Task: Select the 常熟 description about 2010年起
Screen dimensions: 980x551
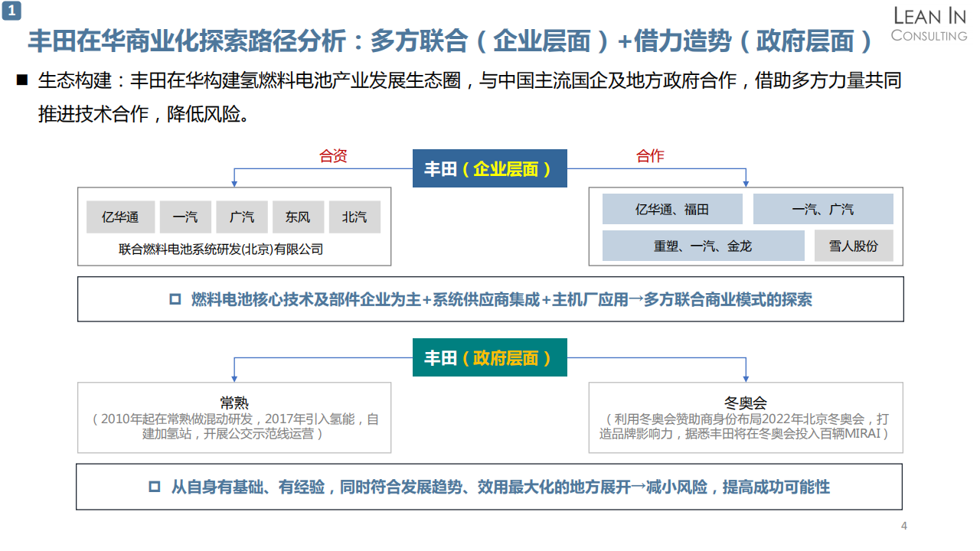Action: click(x=234, y=426)
